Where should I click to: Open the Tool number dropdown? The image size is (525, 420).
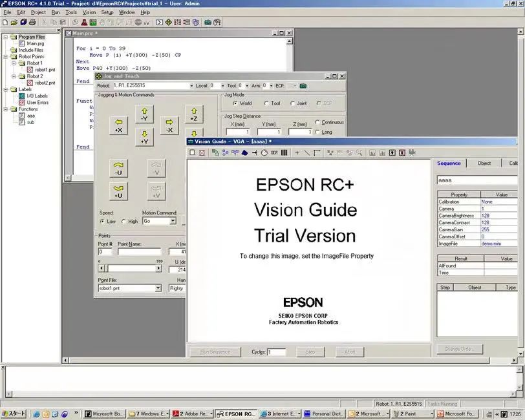point(247,86)
